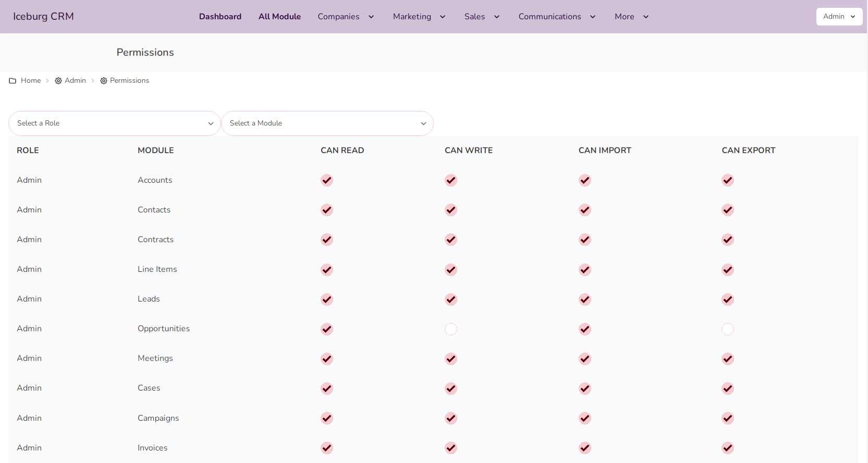Uncheck Can Read for Contracts
Viewport: 868px width, 463px height.
tap(327, 240)
